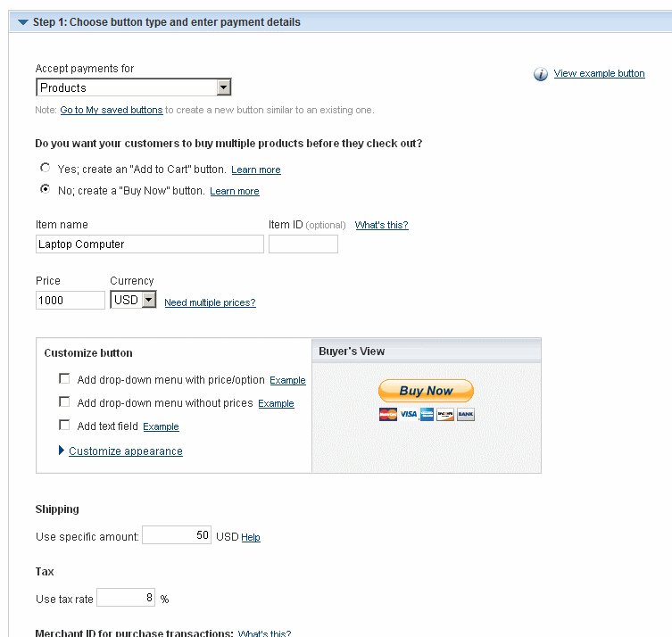Click the info icon beside View example button

541,74
